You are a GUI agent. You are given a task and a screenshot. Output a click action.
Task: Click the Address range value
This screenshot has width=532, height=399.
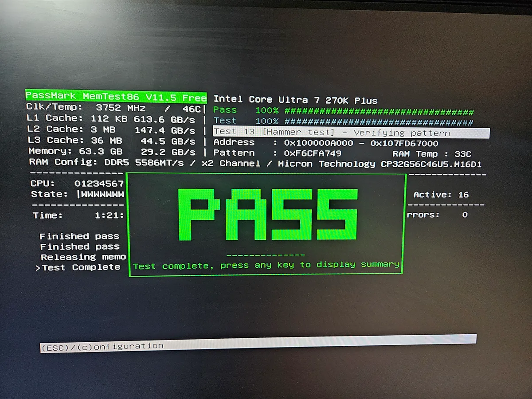pos(361,143)
